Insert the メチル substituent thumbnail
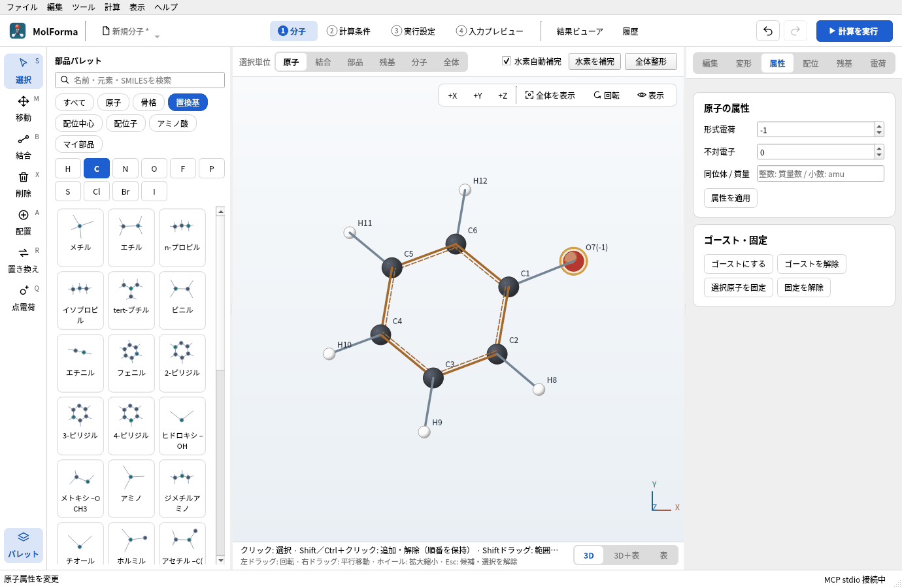Screen dimensions: 902x588 point(80,237)
